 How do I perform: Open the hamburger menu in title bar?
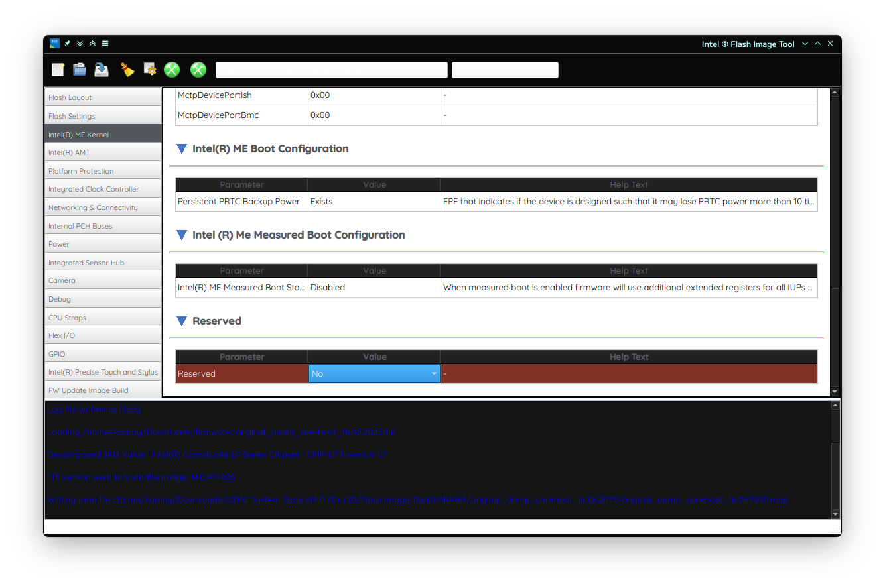[105, 43]
